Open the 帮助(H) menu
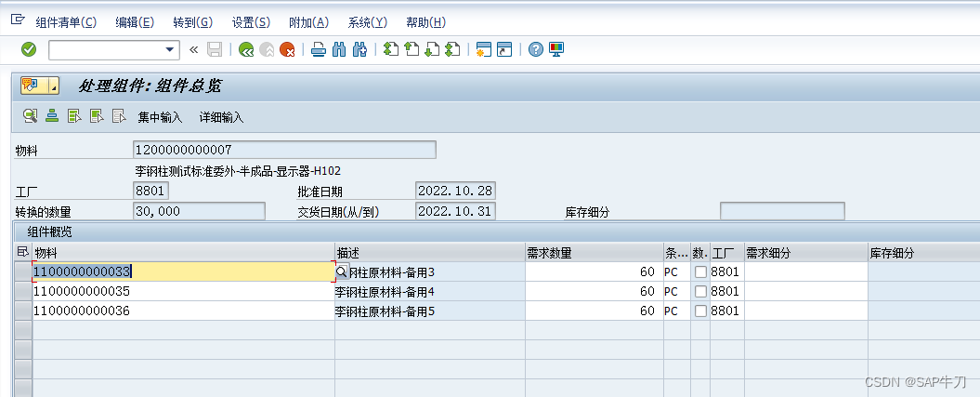Viewport: 980px width, 397px height. pos(425,22)
